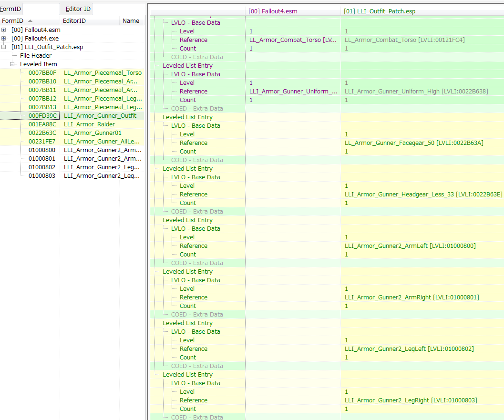Select record 0007BB10 in the tree
504x420 pixels.
click(x=72, y=82)
